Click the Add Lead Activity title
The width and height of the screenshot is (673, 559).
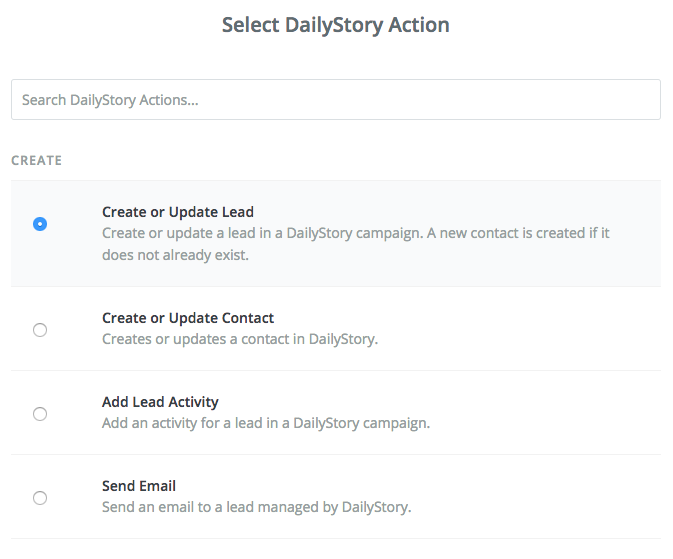pos(160,402)
